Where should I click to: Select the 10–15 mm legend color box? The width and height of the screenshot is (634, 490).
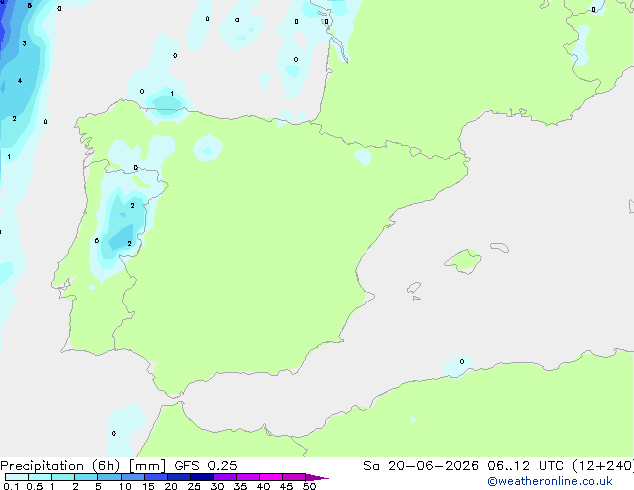[x=132, y=477]
